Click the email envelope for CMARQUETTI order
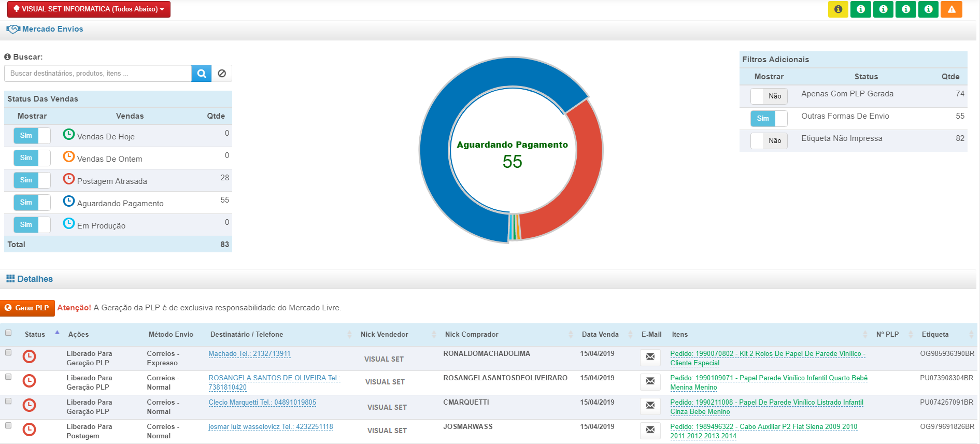980x444 pixels. pyautogui.click(x=650, y=406)
